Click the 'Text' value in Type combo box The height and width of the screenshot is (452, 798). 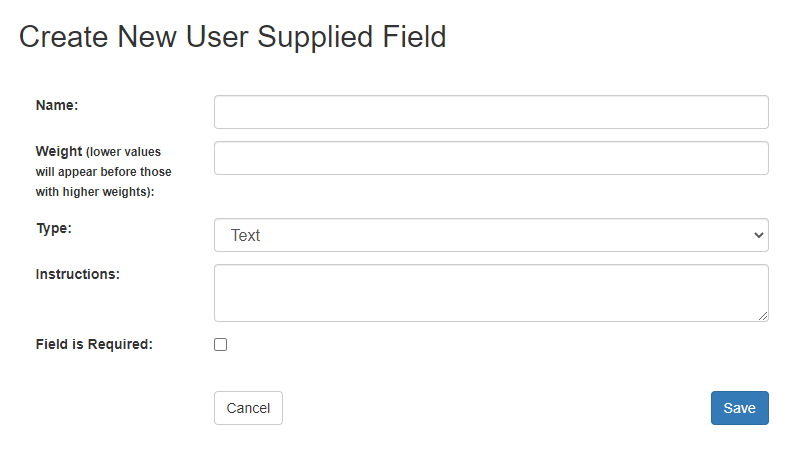[246, 235]
